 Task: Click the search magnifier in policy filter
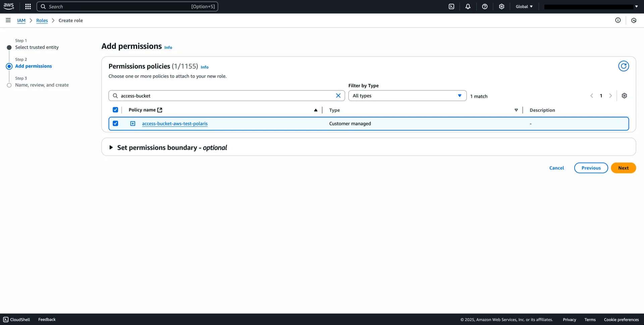(x=115, y=95)
